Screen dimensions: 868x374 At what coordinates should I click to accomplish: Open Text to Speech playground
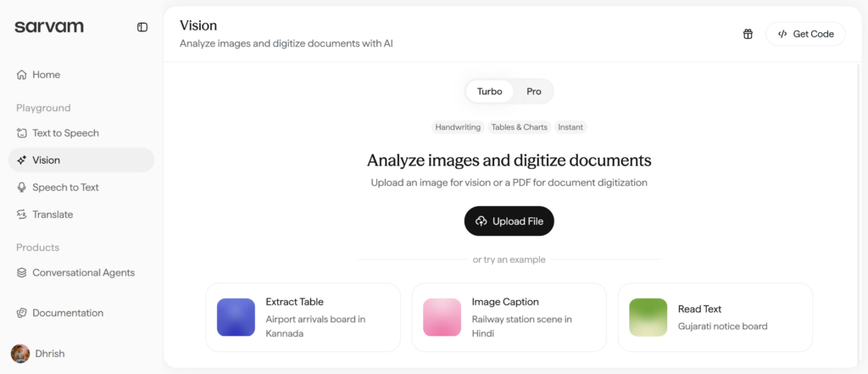click(x=64, y=133)
